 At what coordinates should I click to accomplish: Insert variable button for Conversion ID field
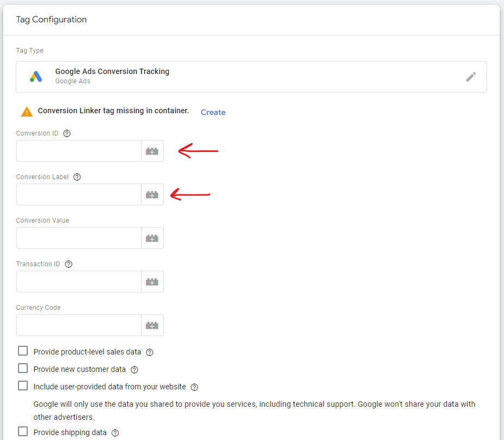[152, 151]
